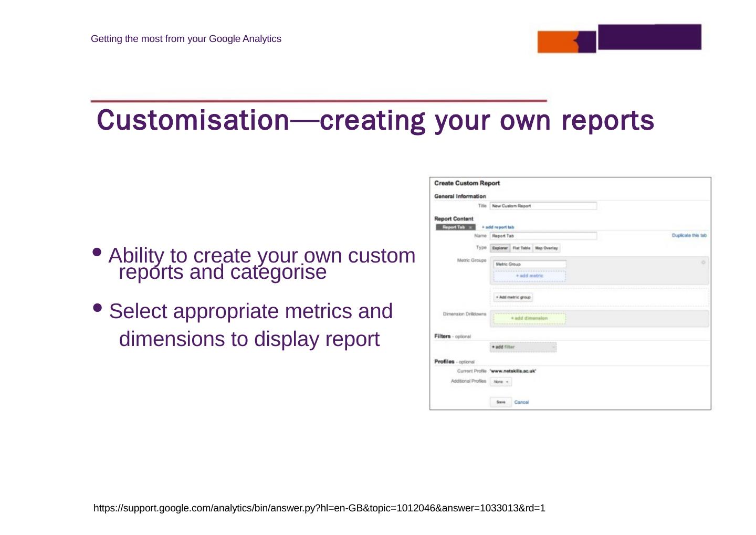Click the Metric Group settings gear icon
The width and height of the screenshot is (756, 535).
click(703, 262)
